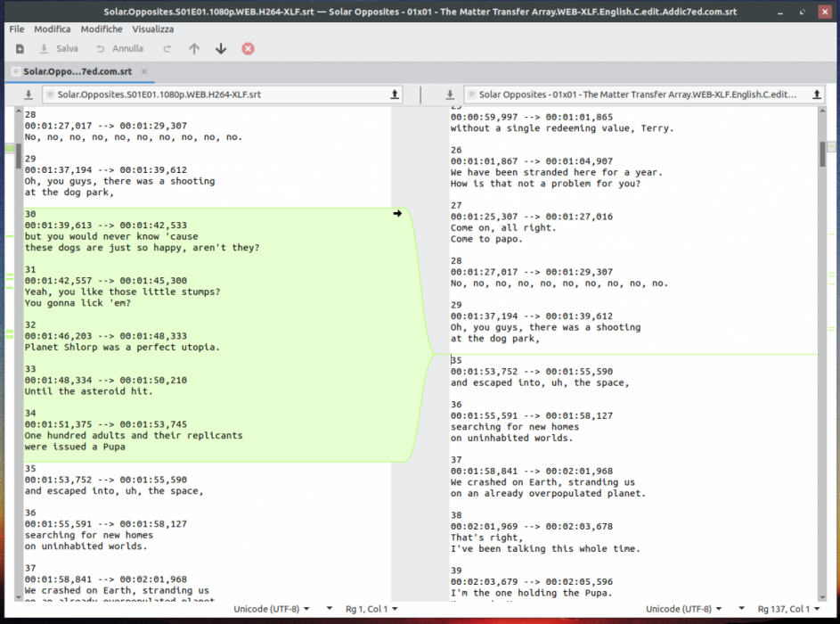The height and width of the screenshot is (624, 840).
Task: Click the upload icon in left file chooser
Action: tap(394, 94)
